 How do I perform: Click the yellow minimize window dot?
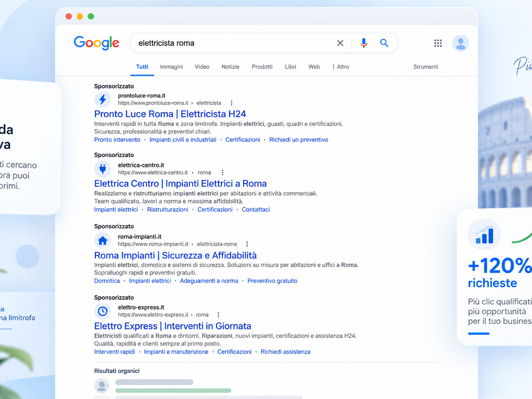[80, 17]
